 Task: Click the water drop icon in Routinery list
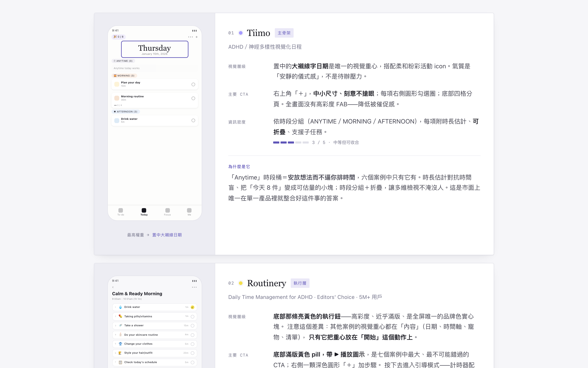pyautogui.click(x=120, y=307)
